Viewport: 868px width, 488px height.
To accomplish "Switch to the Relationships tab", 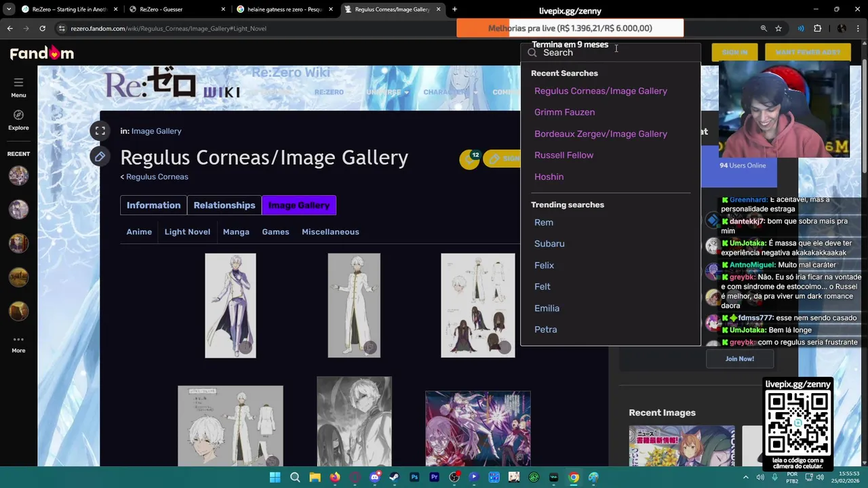I will click(224, 205).
